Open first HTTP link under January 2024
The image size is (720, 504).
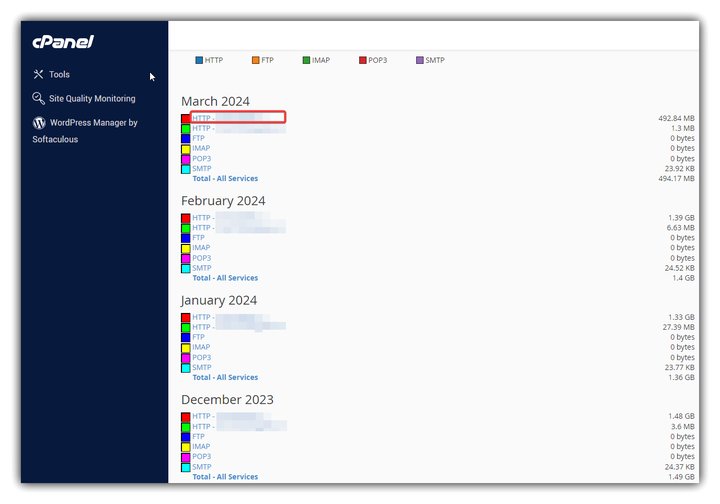click(x=231, y=317)
